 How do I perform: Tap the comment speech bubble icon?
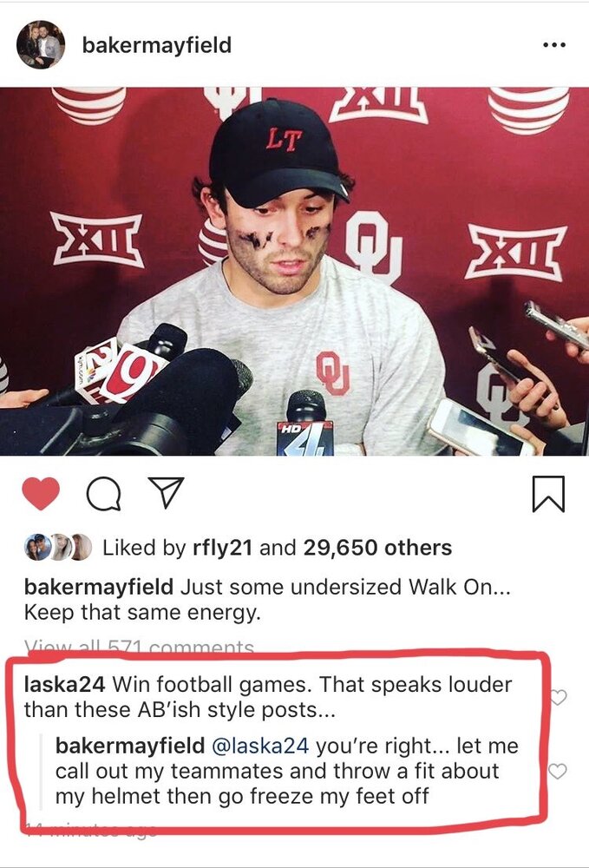103,493
